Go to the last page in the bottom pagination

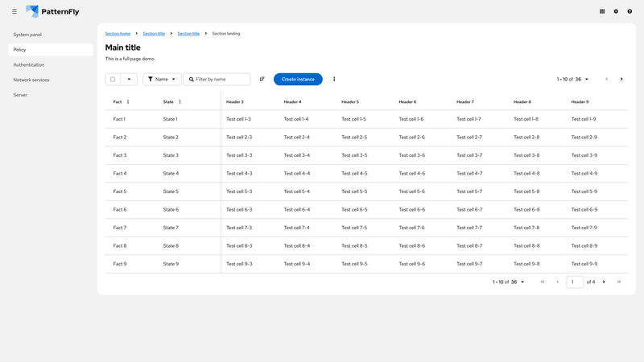(618, 282)
